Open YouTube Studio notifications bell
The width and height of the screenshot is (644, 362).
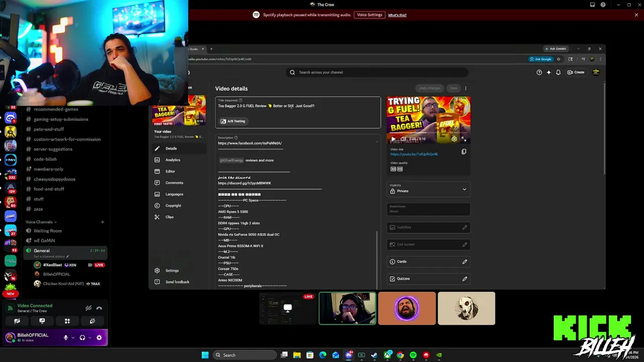click(x=558, y=72)
